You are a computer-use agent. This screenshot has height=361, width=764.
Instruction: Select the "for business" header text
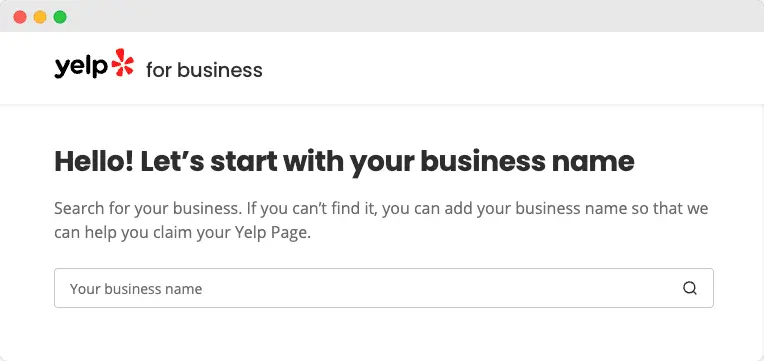(x=204, y=70)
